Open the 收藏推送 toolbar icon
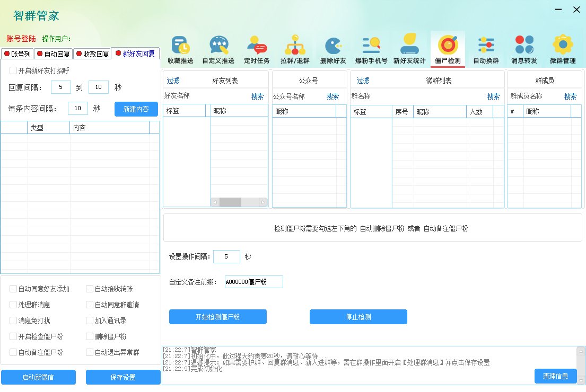This screenshot has width=586, height=392. (x=180, y=46)
